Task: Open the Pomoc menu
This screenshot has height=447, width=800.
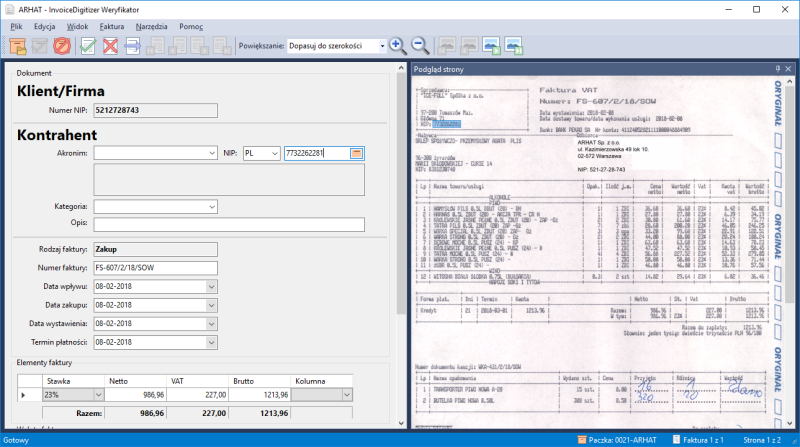Action: [x=191, y=27]
